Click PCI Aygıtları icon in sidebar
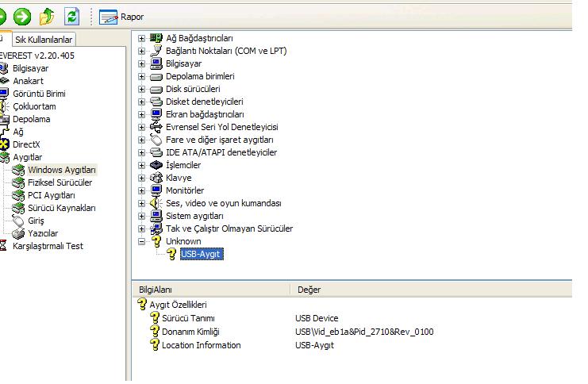 pyautogui.click(x=18, y=195)
